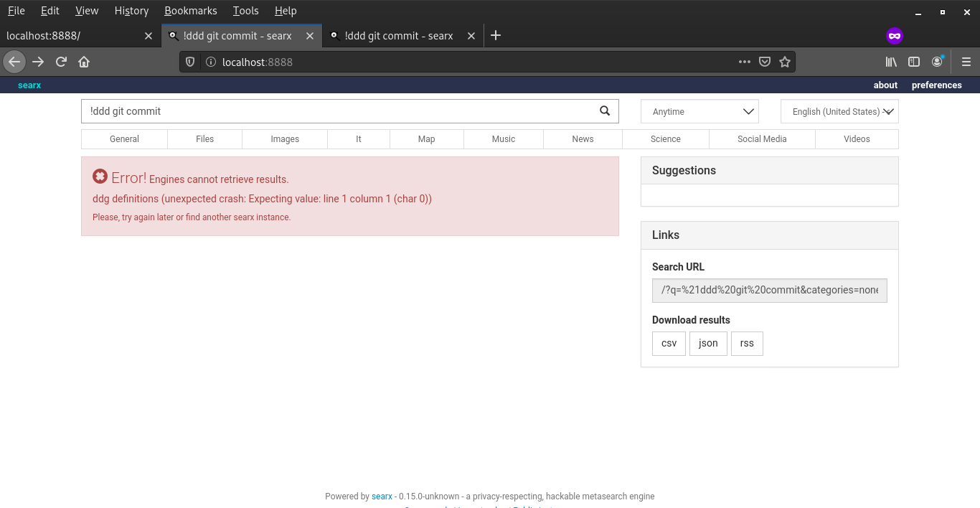Switch to the Images category tab

pyautogui.click(x=284, y=138)
